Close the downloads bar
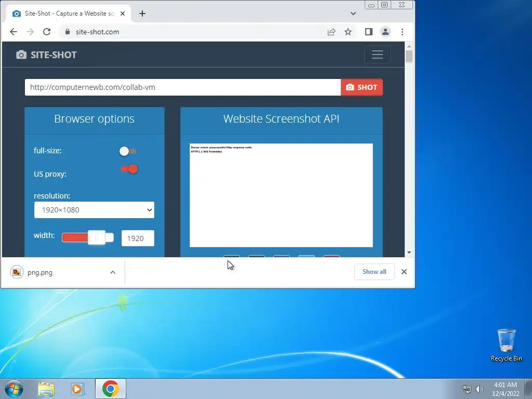Screen dimensions: 532x399 click(404, 272)
